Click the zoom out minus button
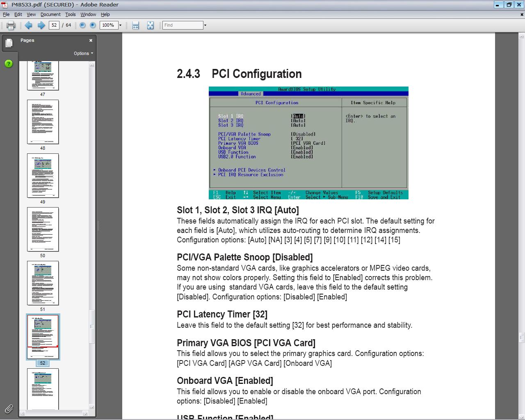Image resolution: width=525 pixels, height=420 pixels. pos(82,25)
